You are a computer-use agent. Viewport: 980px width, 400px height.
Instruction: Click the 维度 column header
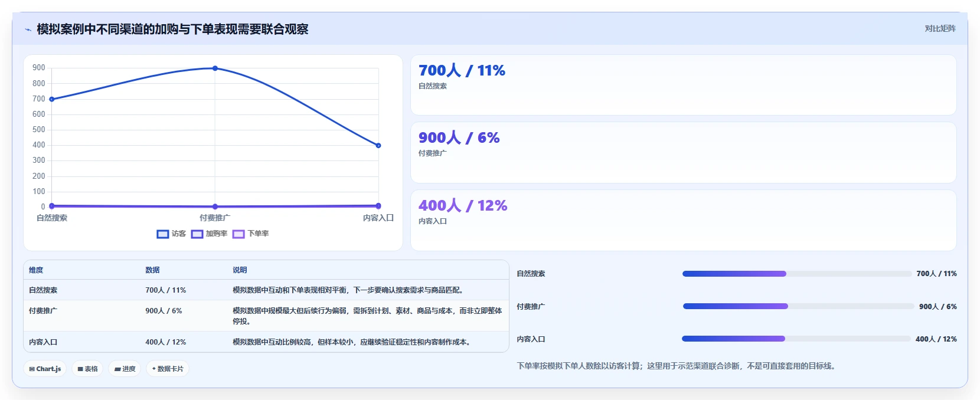pyautogui.click(x=36, y=270)
